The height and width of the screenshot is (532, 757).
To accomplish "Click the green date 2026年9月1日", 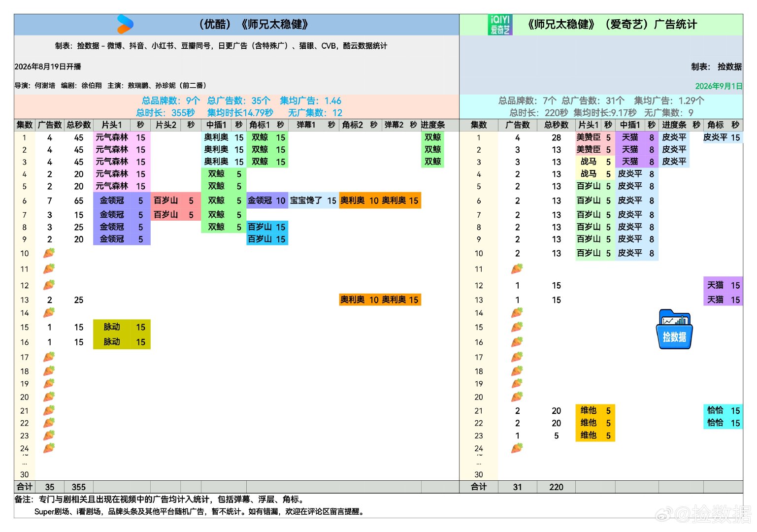I will (719, 86).
